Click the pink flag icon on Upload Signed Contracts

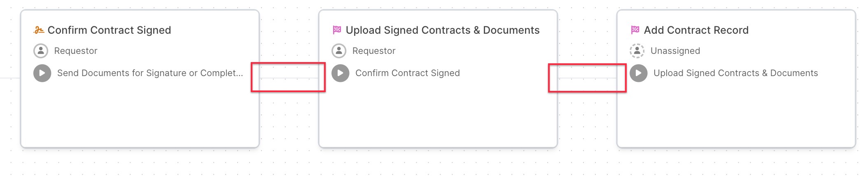pyautogui.click(x=337, y=30)
